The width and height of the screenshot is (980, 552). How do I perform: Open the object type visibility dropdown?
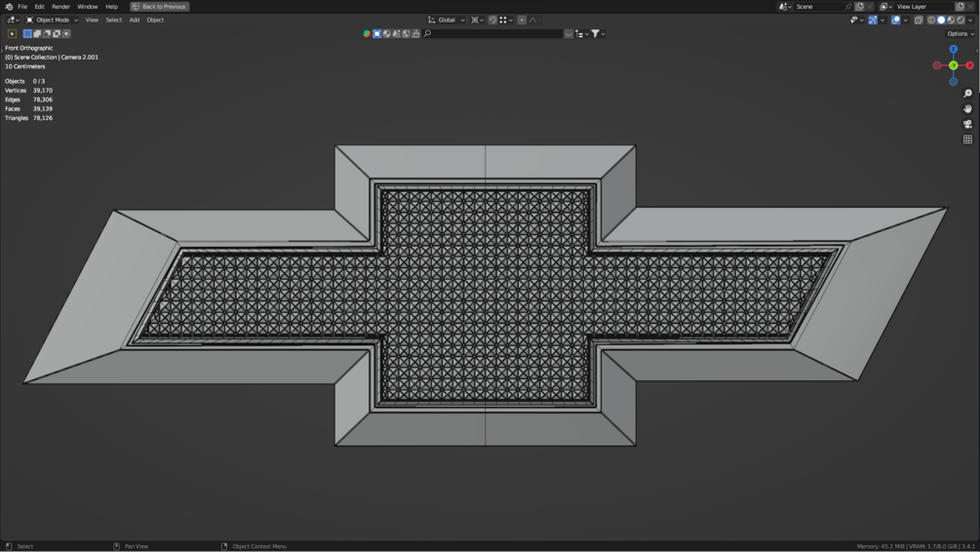(x=856, y=20)
